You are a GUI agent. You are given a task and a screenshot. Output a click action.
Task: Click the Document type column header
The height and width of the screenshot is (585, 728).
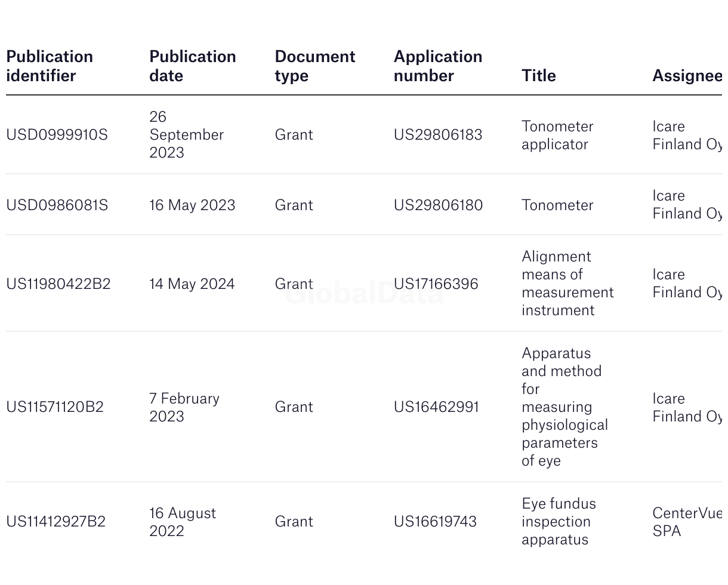315,66
